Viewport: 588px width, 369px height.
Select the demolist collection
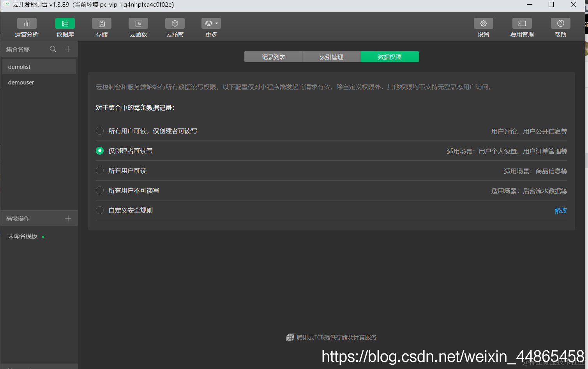39,67
